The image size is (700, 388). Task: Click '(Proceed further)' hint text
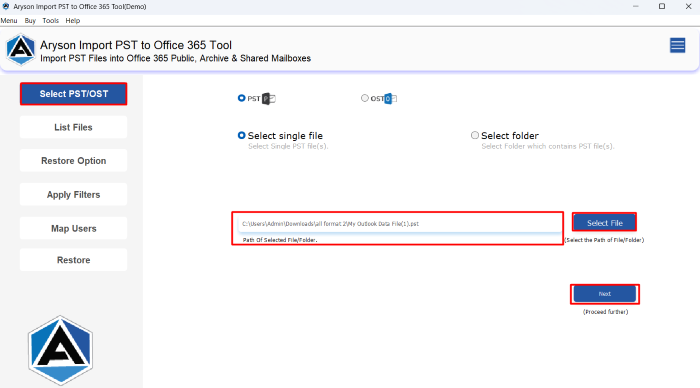coord(605,312)
